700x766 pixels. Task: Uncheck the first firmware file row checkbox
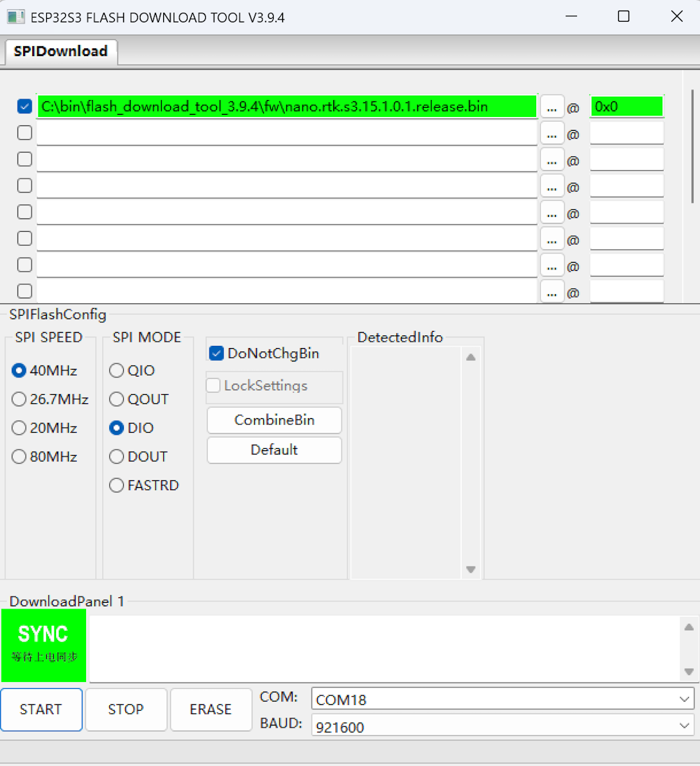pyautogui.click(x=24, y=106)
